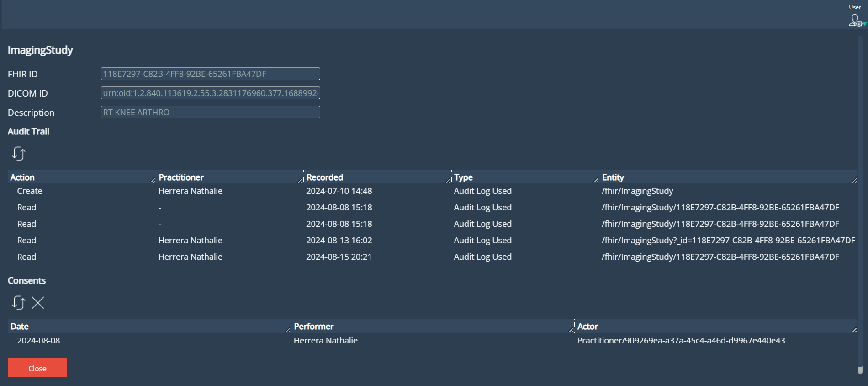Image resolution: width=868 pixels, height=386 pixels.
Task: Click the red Close button
Action: click(37, 368)
